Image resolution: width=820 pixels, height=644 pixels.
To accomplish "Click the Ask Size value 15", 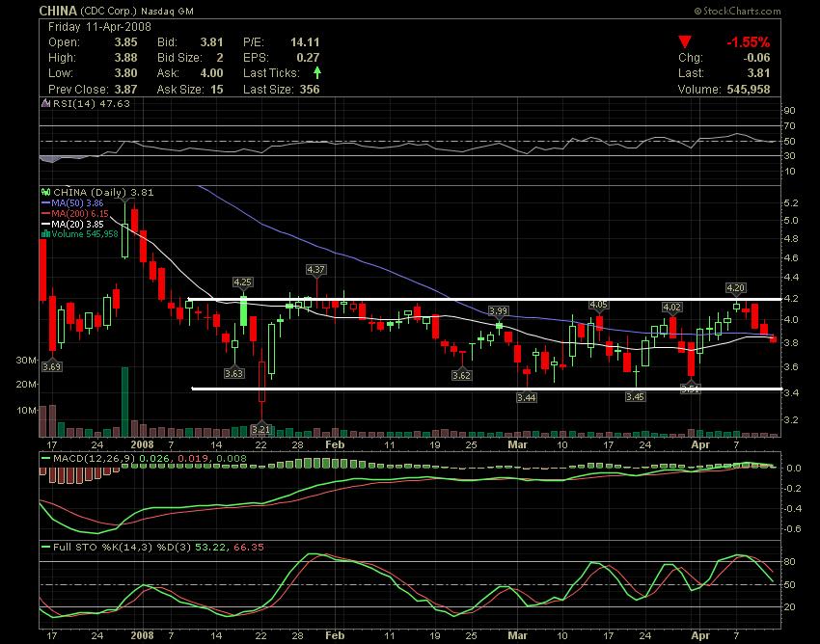I will point(217,89).
